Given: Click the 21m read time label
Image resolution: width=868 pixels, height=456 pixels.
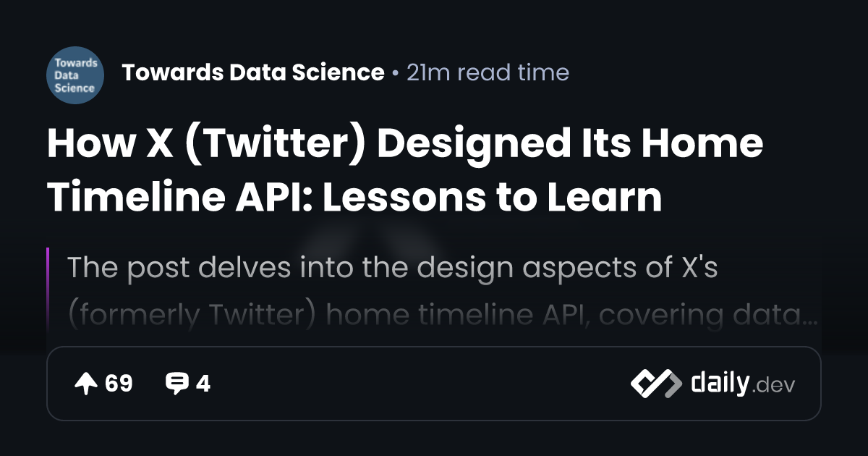Looking at the screenshot, I should click(x=488, y=72).
